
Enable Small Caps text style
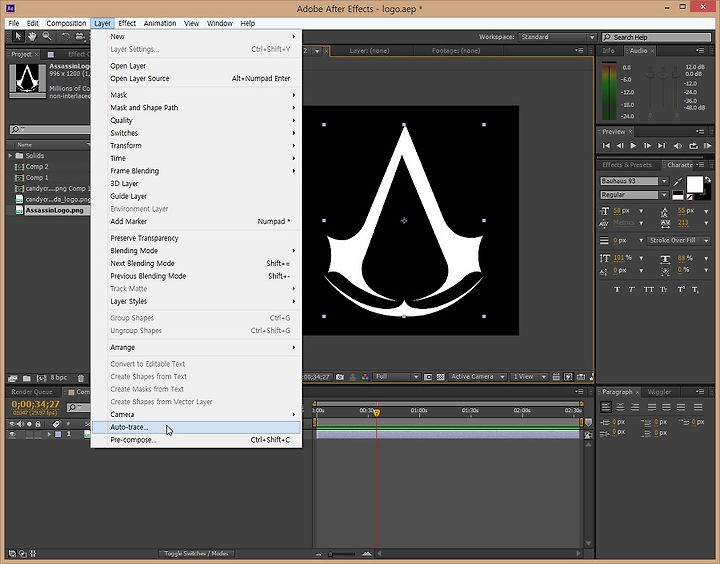coord(664,289)
